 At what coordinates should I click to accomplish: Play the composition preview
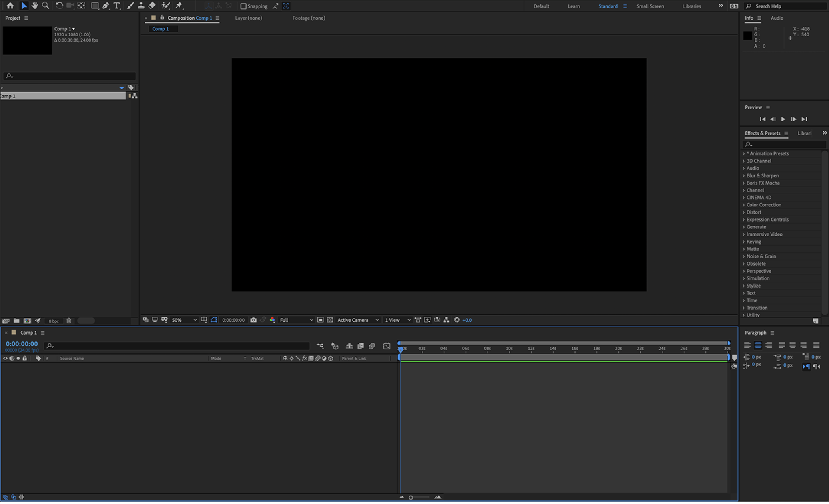coord(783,119)
